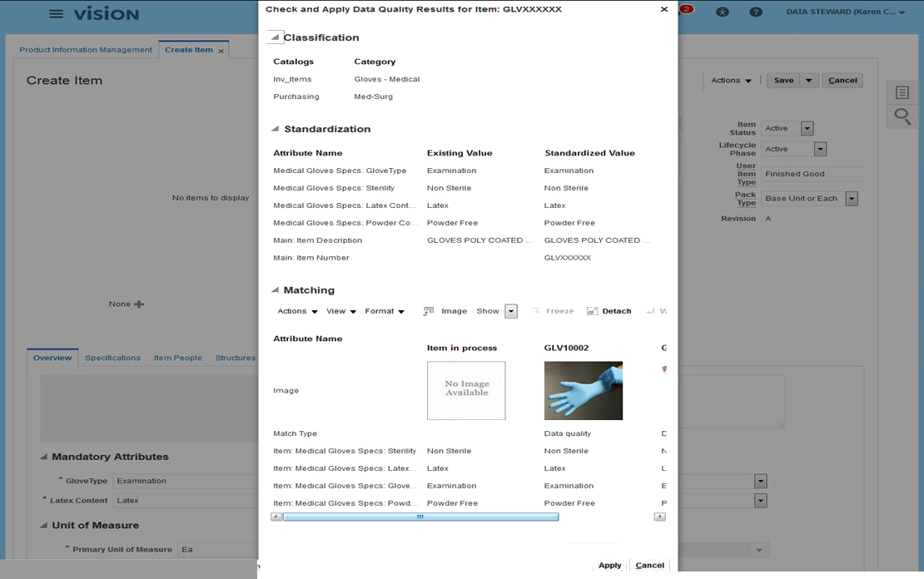Click the GLVXXXXXX standardized item number
Image resolution: width=924 pixels, height=579 pixels.
(x=567, y=257)
